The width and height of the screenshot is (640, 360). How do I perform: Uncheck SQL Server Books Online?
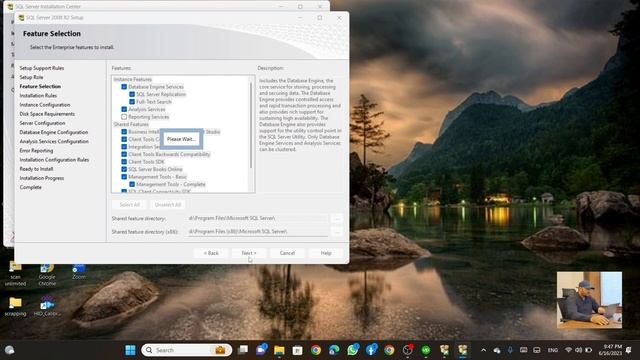click(124, 169)
